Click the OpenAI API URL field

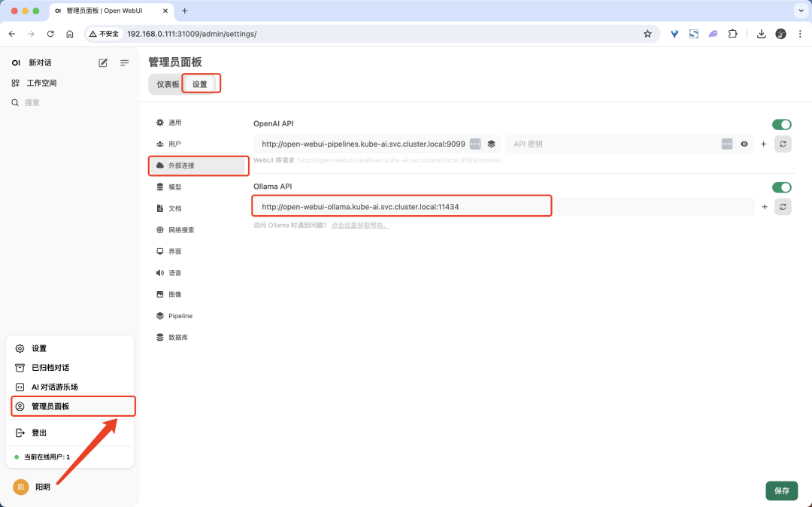click(x=362, y=144)
